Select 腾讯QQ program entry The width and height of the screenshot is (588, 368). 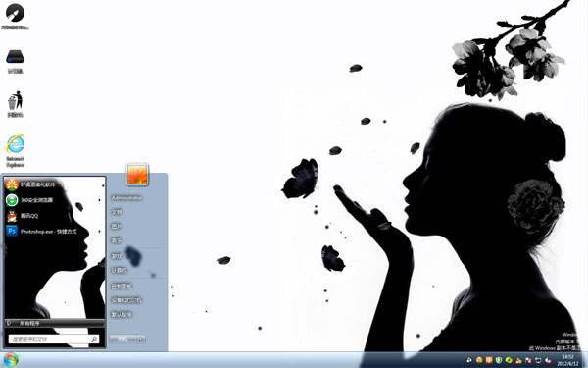(x=55, y=216)
